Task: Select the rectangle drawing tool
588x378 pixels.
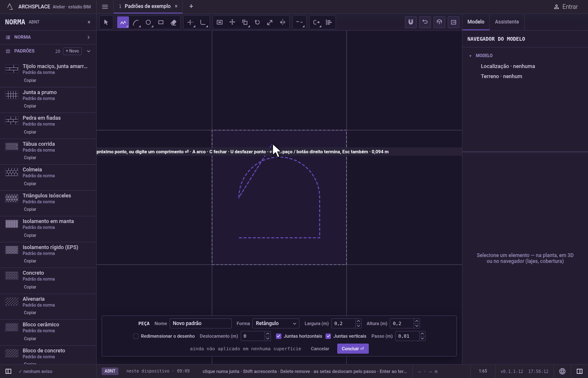Action: (x=161, y=22)
